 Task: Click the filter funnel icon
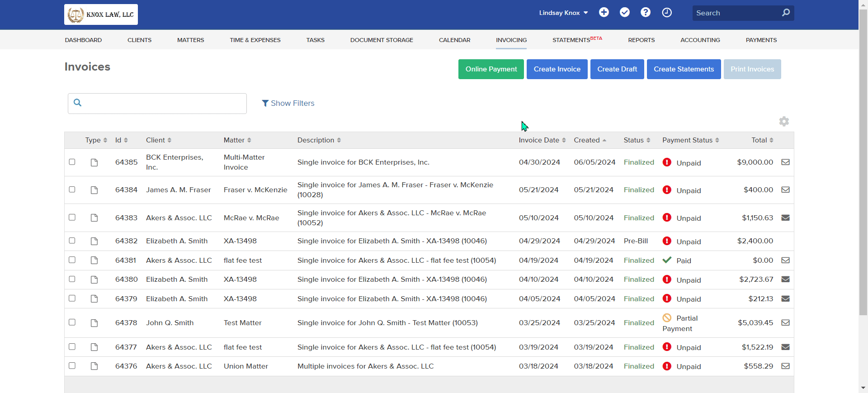265,104
